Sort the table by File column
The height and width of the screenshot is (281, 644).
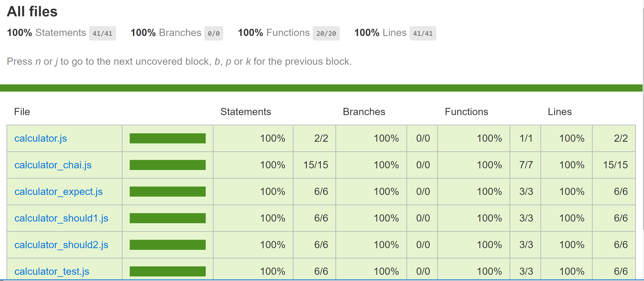point(22,111)
